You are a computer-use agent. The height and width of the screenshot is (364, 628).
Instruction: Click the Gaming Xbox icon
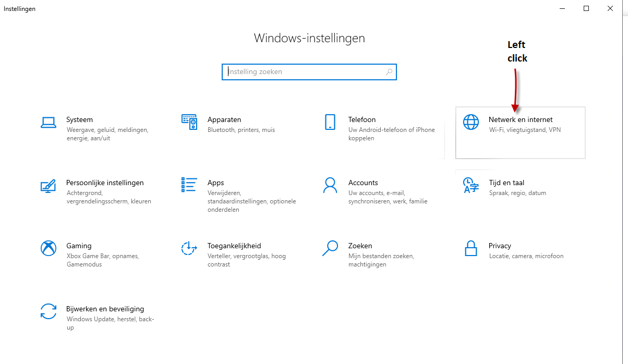48,248
